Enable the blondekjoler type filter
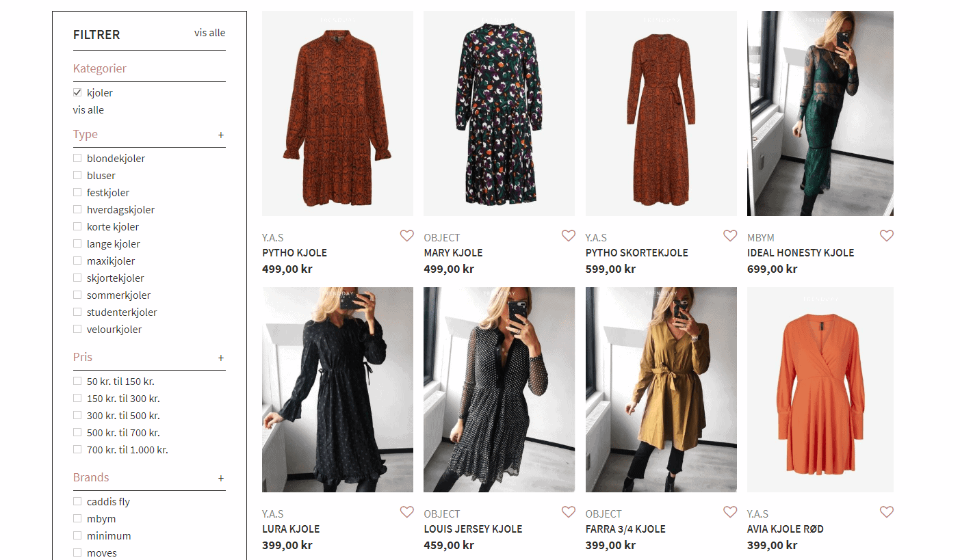This screenshot has height=560, width=960. [x=77, y=158]
